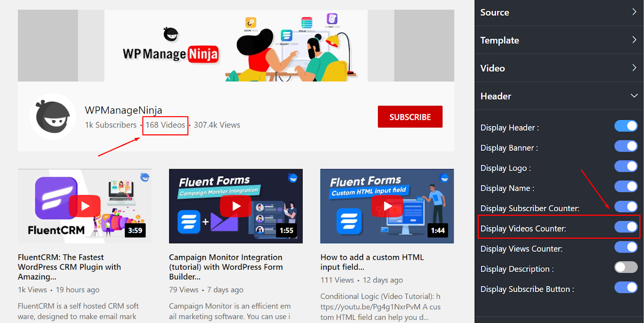The width and height of the screenshot is (644, 323).
Task: Open the Video settings section label
Action: [x=492, y=68]
